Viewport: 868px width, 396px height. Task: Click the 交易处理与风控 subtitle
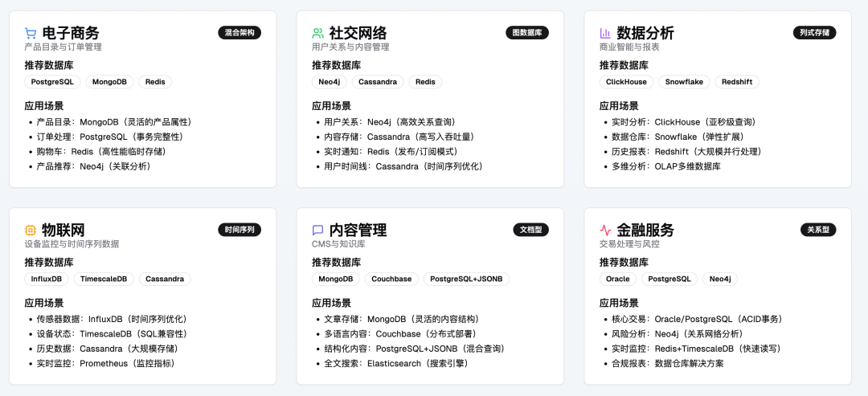[x=629, y=244]
